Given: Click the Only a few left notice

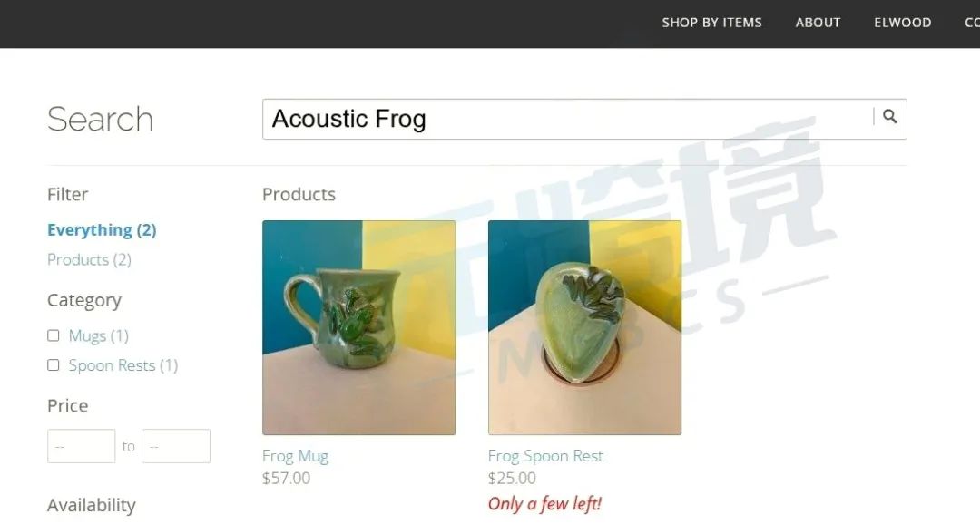Looking at the screenshot, I should [544, 503].
